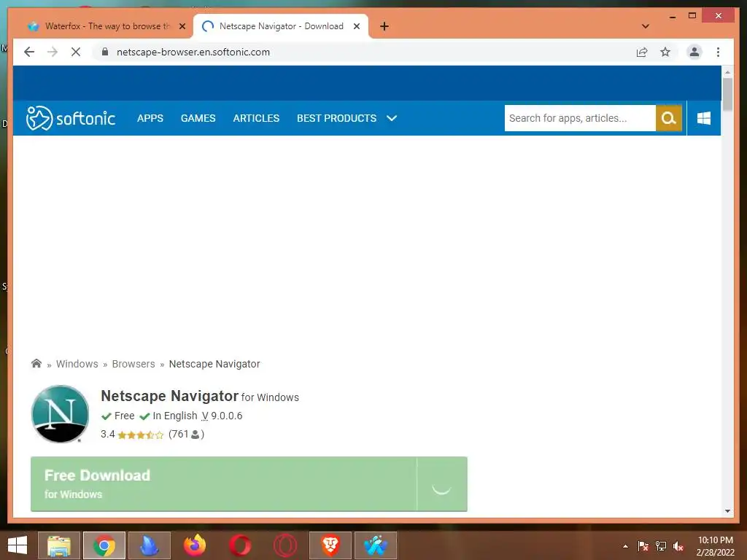Open the GAMES menu
Screen dimensions: 747x560
point(198,118)
